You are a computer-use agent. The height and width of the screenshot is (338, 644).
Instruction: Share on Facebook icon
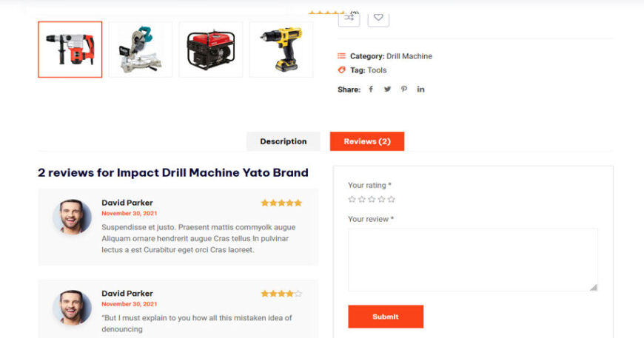[x=371, y=89]
